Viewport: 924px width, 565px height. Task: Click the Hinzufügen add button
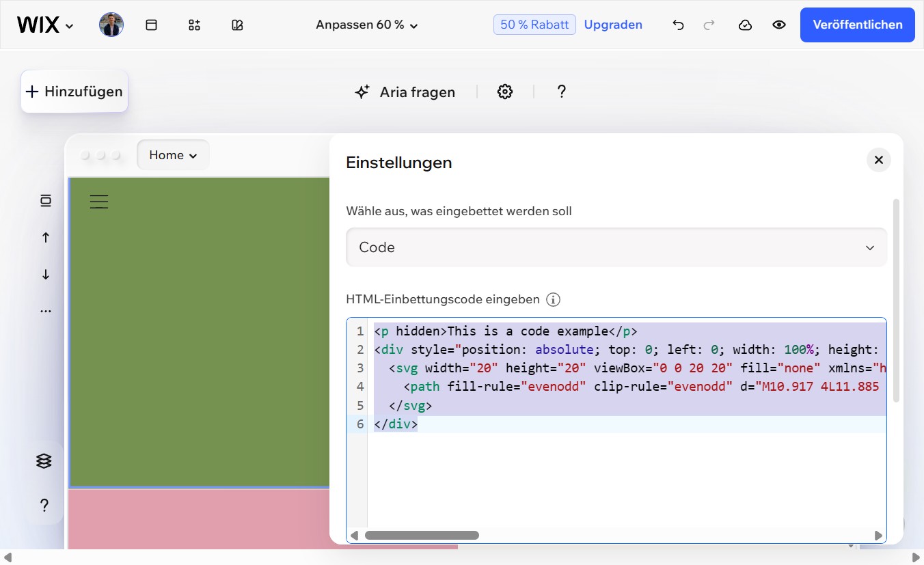coord(74,92)
